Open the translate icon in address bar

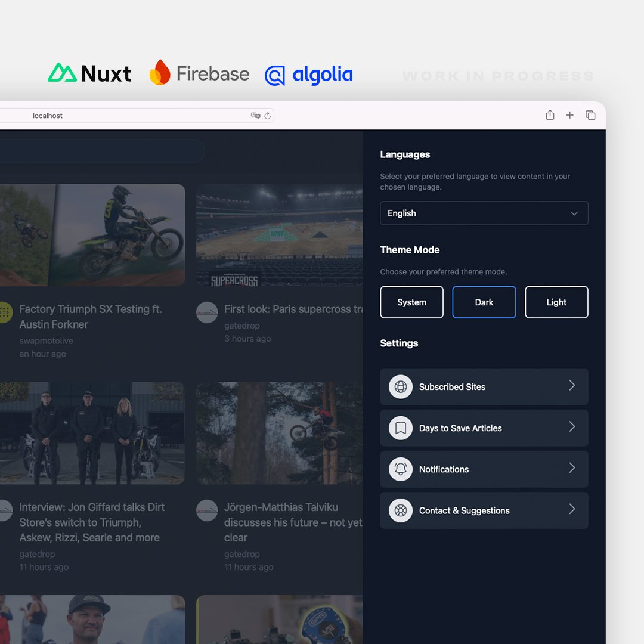click(x=255, y=116)
